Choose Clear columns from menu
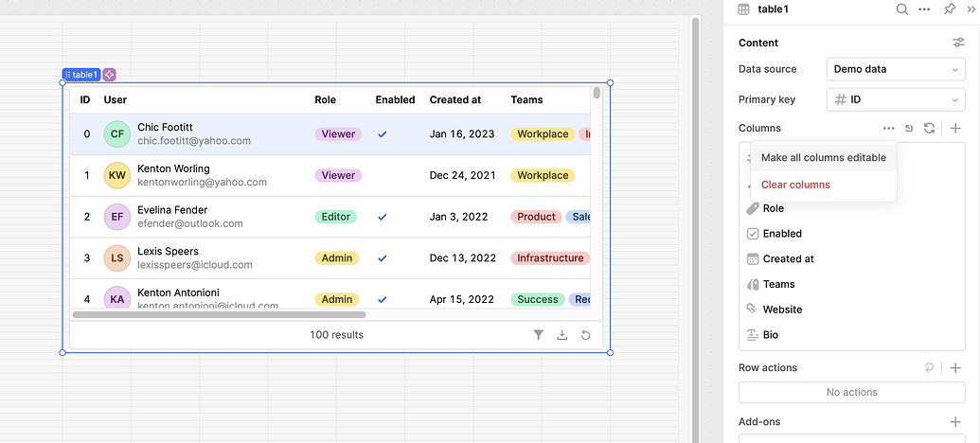This screenshot has width=980, height=443. pos(824,185)
